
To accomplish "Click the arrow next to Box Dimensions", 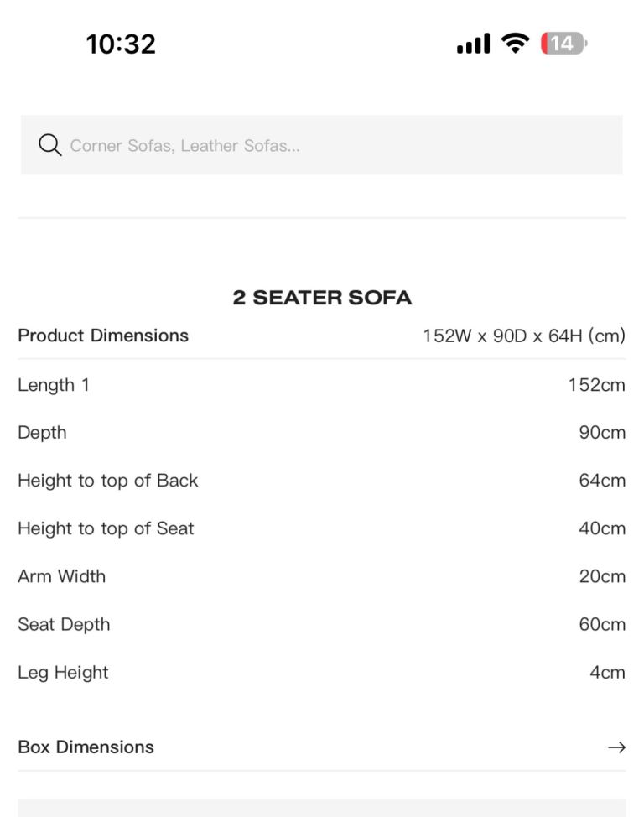I will pyautogui.click(x=617, y=747).
